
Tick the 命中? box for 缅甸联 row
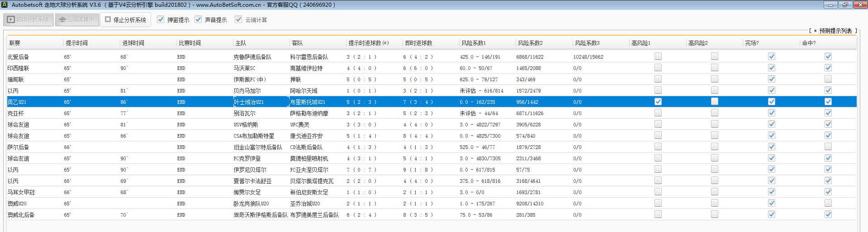point(828,79)
